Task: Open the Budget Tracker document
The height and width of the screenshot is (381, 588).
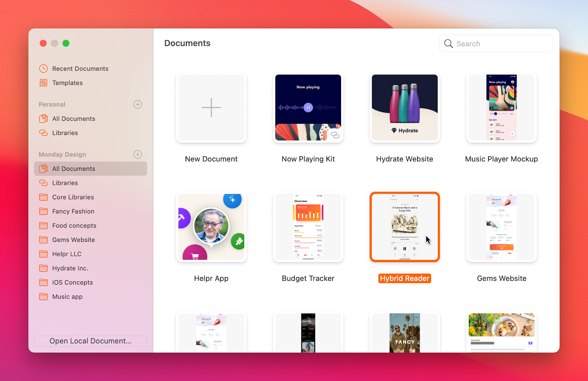Action: tap(308, 227)
